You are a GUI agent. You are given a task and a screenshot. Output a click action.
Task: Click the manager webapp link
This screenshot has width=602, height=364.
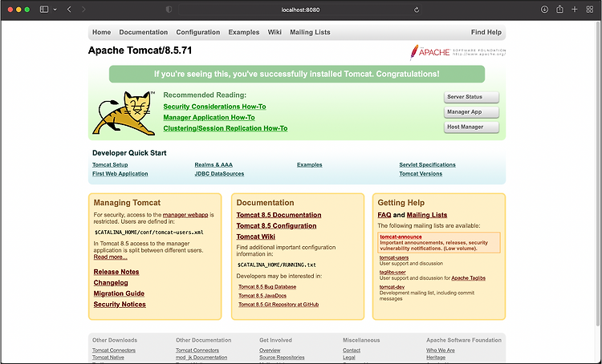(185, 215)
